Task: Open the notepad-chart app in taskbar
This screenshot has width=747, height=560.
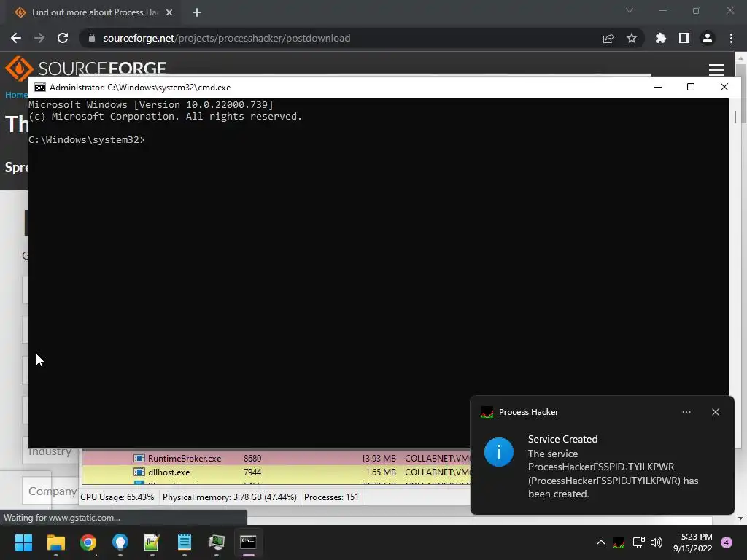Action: 152,542
